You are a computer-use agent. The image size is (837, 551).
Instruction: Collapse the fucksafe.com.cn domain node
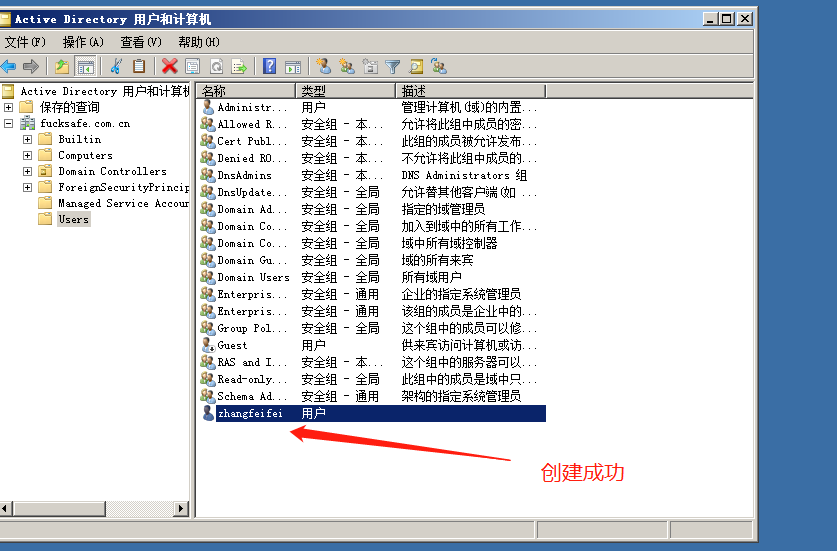pos(9,123)
